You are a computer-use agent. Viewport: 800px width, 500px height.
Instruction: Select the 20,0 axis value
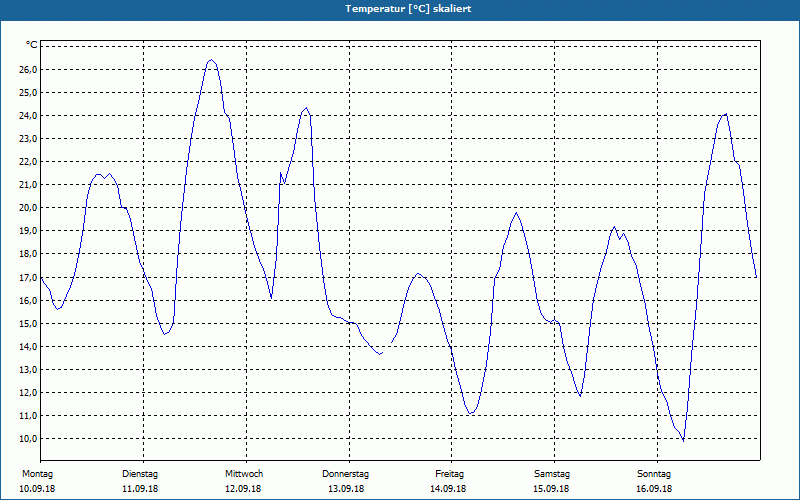click(28, 208)
